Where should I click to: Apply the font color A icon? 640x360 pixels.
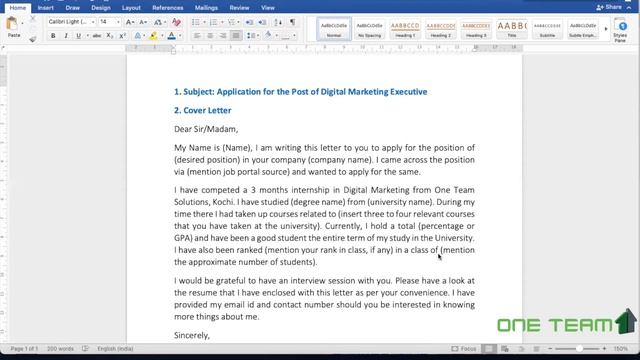point(172,36)
